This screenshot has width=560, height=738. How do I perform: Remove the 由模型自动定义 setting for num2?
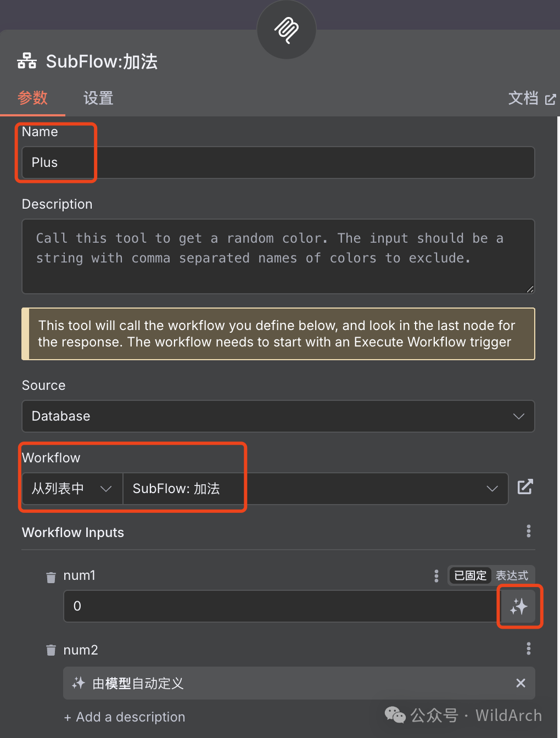point(520,683)
